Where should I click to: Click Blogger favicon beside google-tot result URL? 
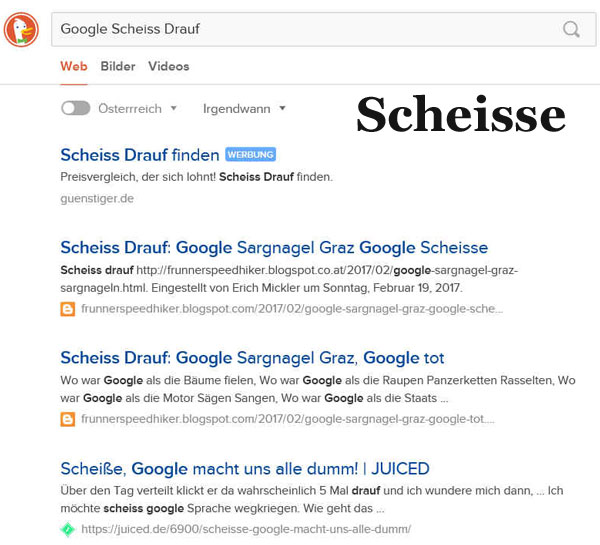(x=68, y=419)
